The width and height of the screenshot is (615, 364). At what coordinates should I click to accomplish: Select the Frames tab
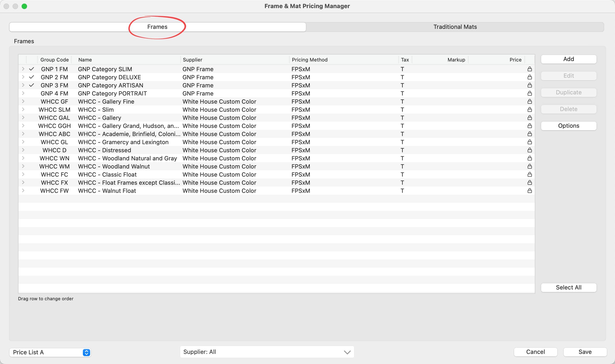pos(157,27)
